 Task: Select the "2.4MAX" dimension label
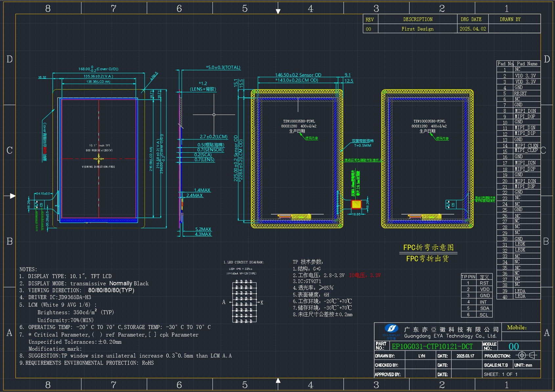[194, 195]
